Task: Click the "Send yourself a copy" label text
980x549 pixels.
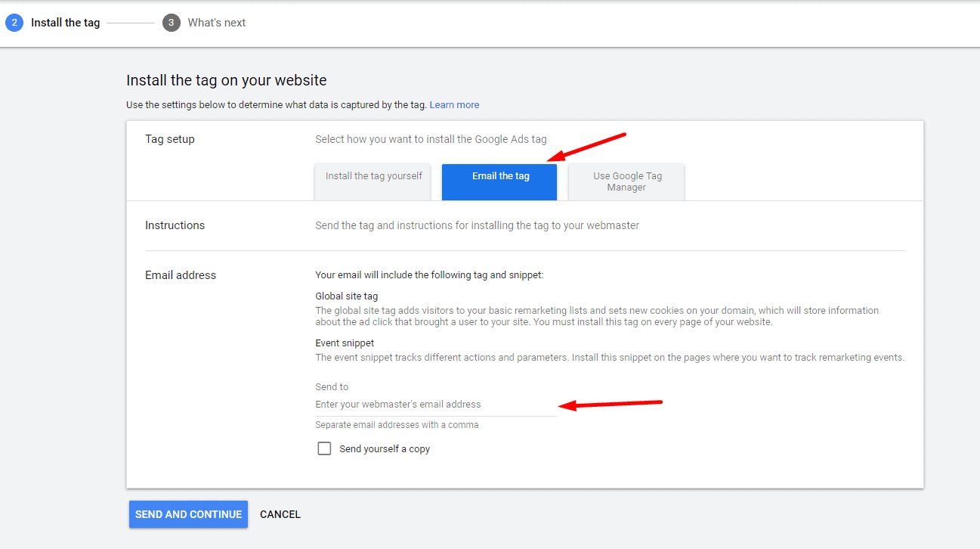Action: [385, 449]
